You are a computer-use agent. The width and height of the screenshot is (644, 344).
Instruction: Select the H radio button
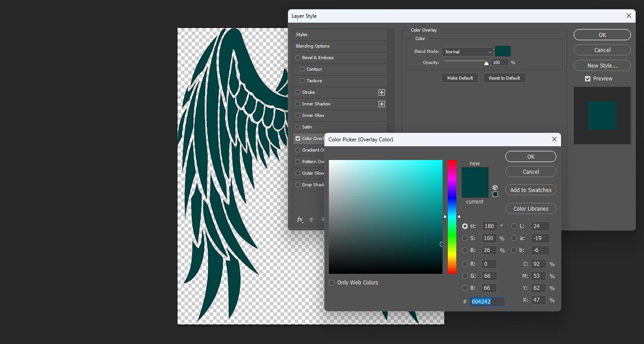coord(465,226)
